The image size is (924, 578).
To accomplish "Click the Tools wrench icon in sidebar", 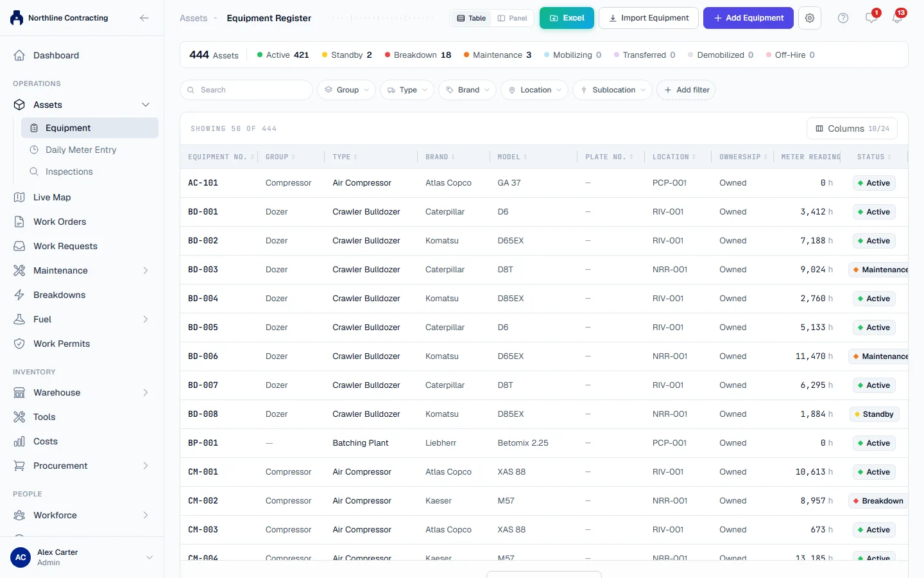I will pos(19,417).
